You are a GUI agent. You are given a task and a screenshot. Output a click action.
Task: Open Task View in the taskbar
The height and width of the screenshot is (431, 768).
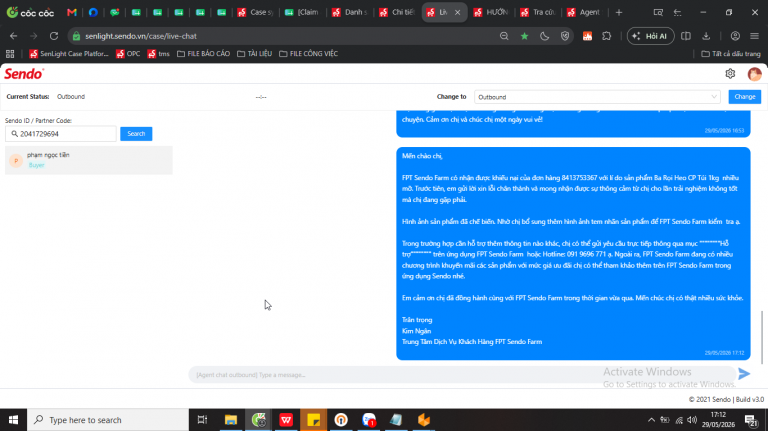(202, 420)
